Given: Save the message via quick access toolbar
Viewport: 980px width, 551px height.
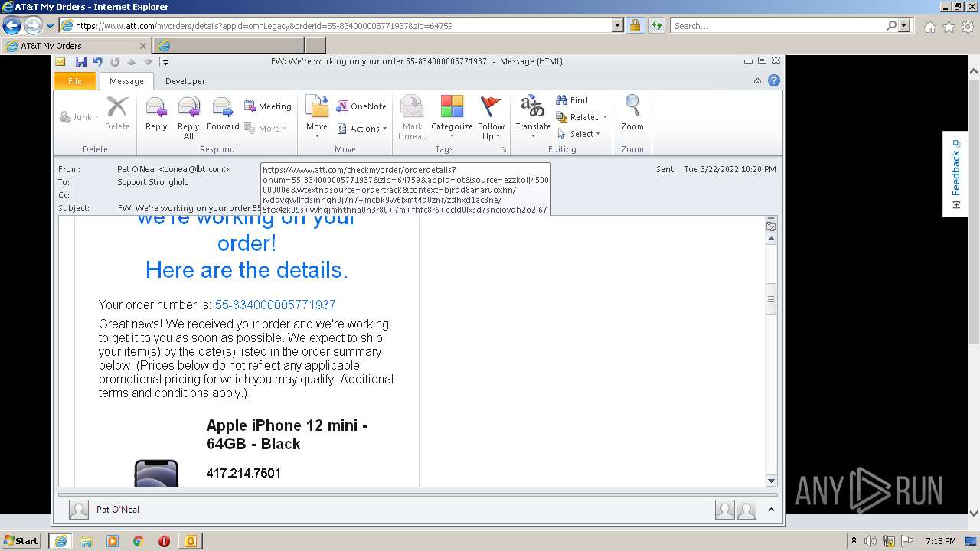Looking at the screenshot, I should [81, 62].
